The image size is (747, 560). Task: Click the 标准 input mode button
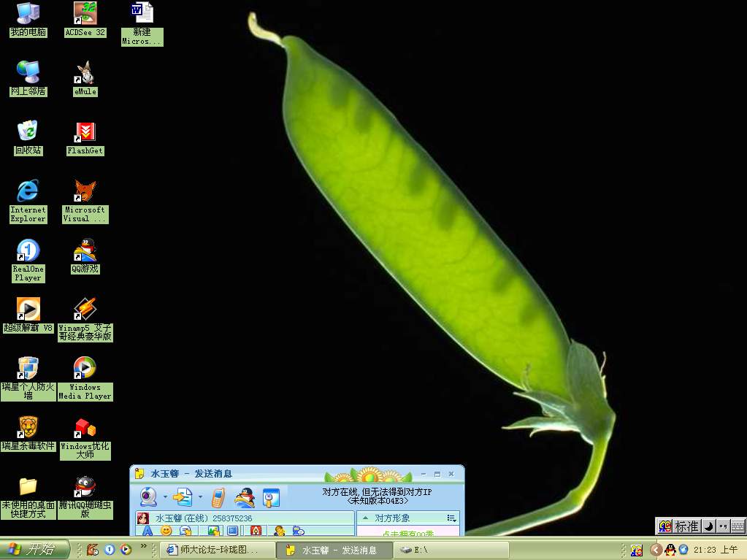[686, 526]
